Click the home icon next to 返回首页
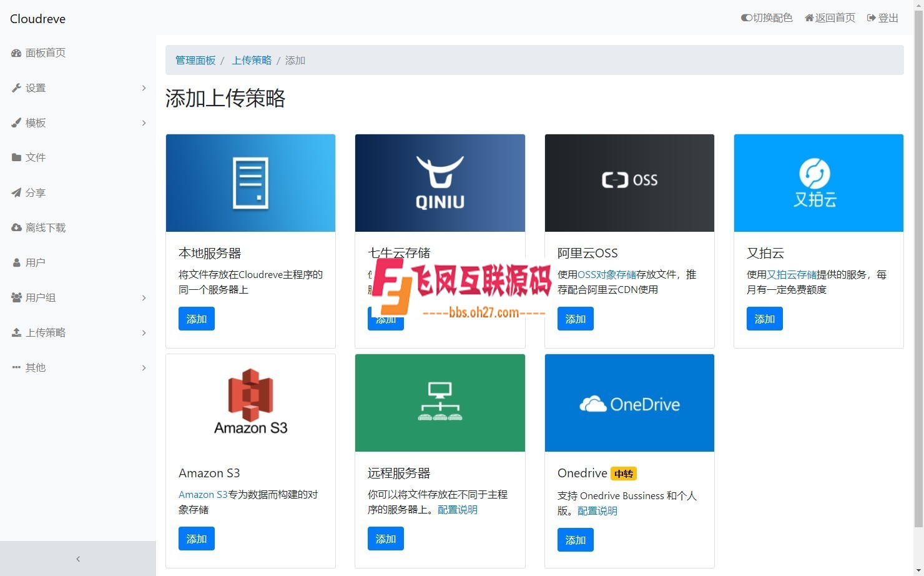This screenshot has width=924, height=576. click(809, 18)
